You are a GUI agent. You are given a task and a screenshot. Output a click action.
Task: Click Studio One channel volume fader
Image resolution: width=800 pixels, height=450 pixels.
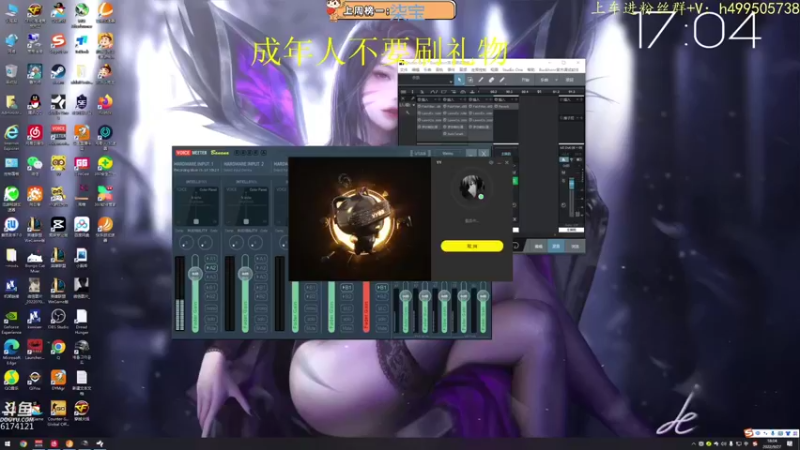tap(571, 184)
